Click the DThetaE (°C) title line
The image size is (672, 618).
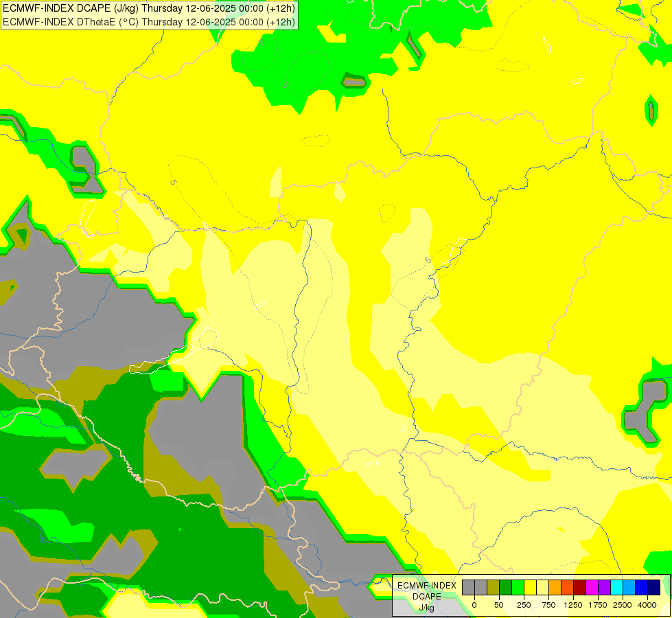coord(149,22)
